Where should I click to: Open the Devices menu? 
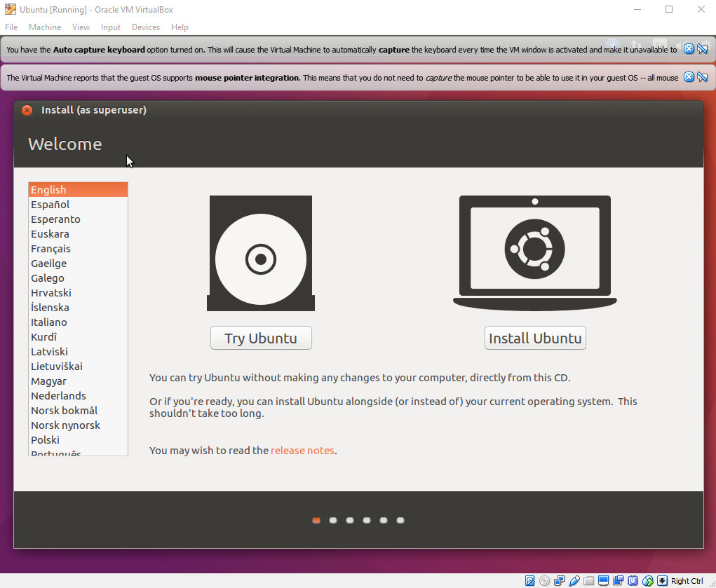click(x=146, y=27)
